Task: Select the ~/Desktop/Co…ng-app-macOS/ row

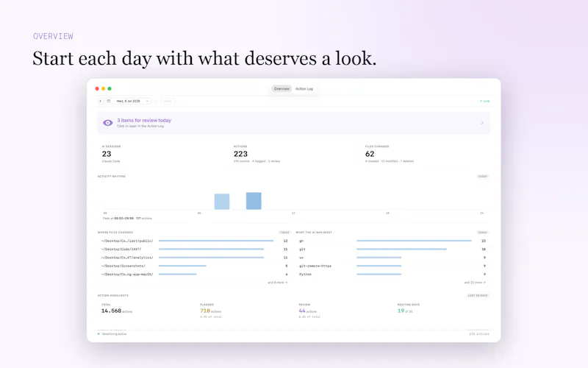Action: (x=194, y=274)
